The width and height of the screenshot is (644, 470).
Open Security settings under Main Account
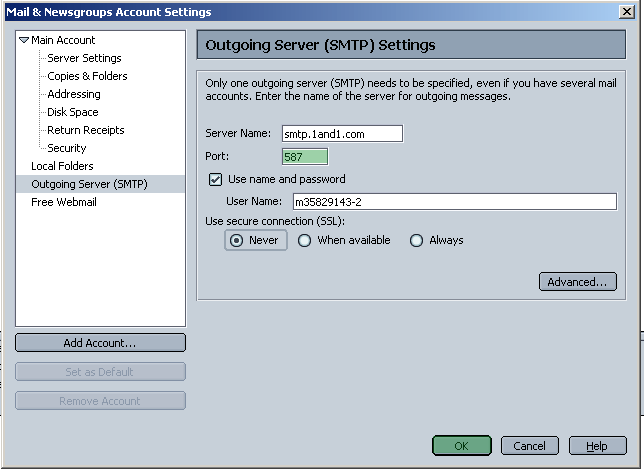67,148
